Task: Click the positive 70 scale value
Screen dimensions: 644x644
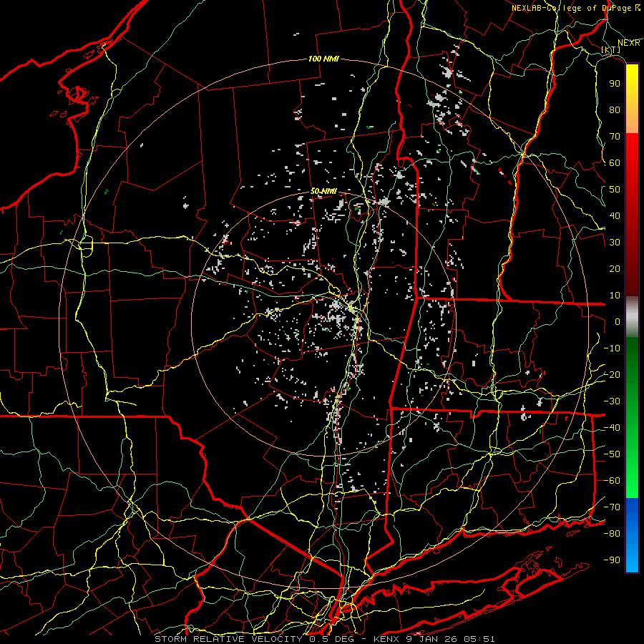Action: [615, 137]
